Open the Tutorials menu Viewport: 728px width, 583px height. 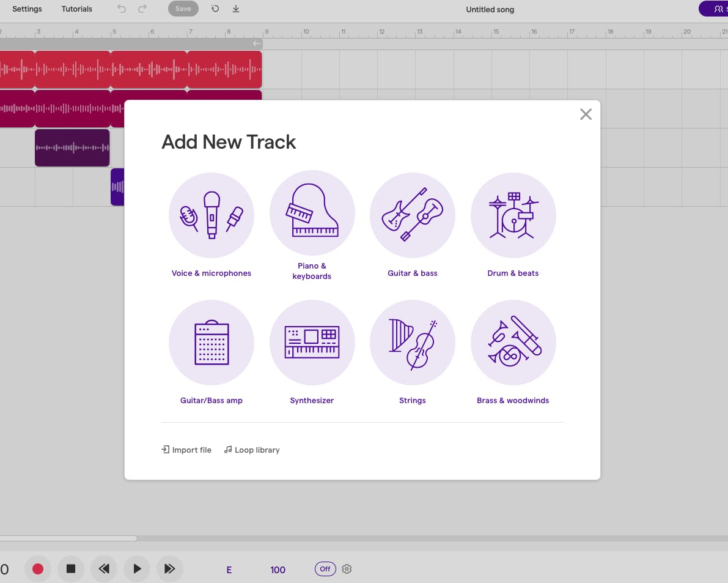tap(76, 9)
